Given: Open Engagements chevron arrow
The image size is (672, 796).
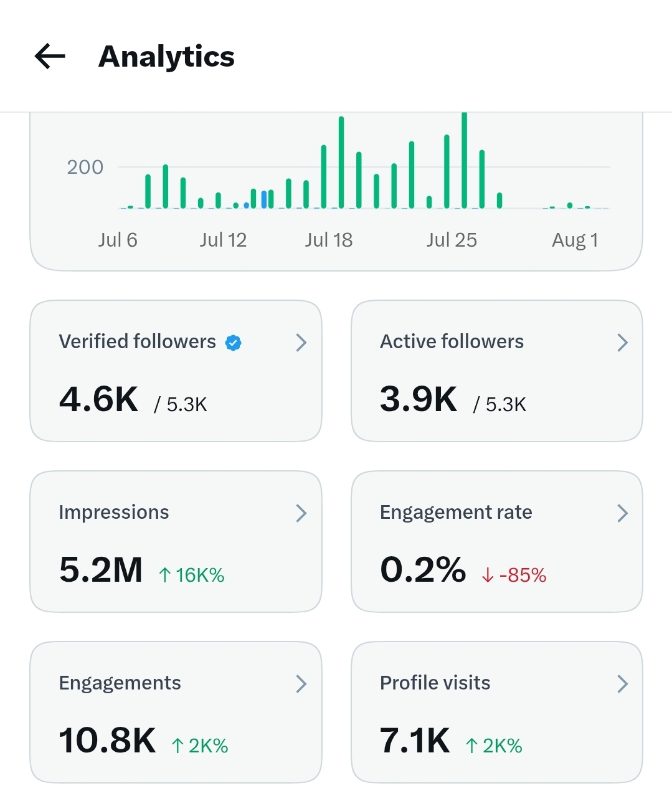Looking at the screenshot, I should click(x=301, y=683).
